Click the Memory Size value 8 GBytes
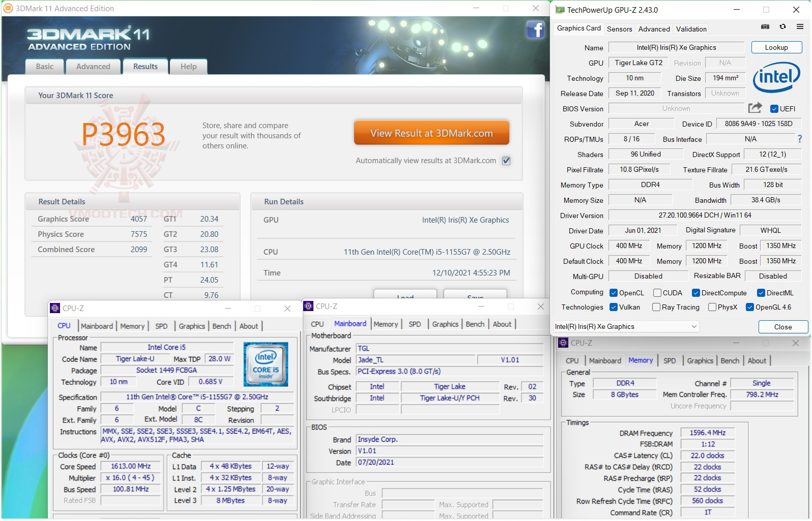The height and width of the screenshot is (521, 812). pos(625,394)
